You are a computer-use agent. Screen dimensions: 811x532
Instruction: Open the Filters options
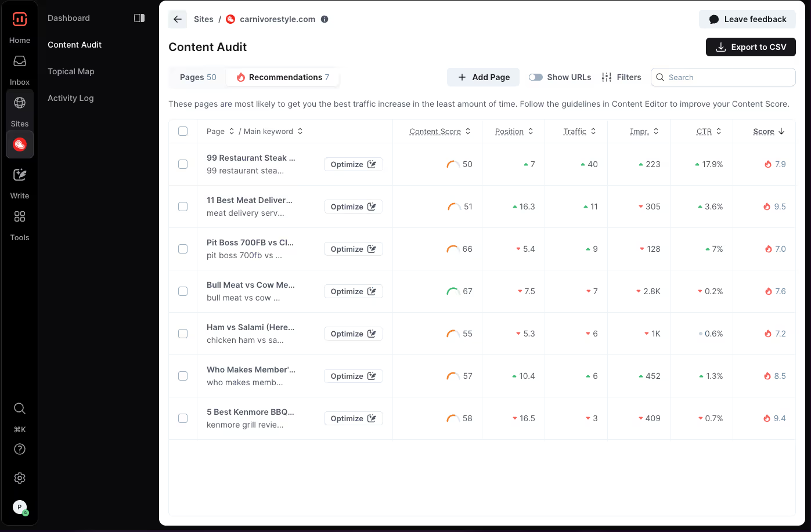pos(621,77)
